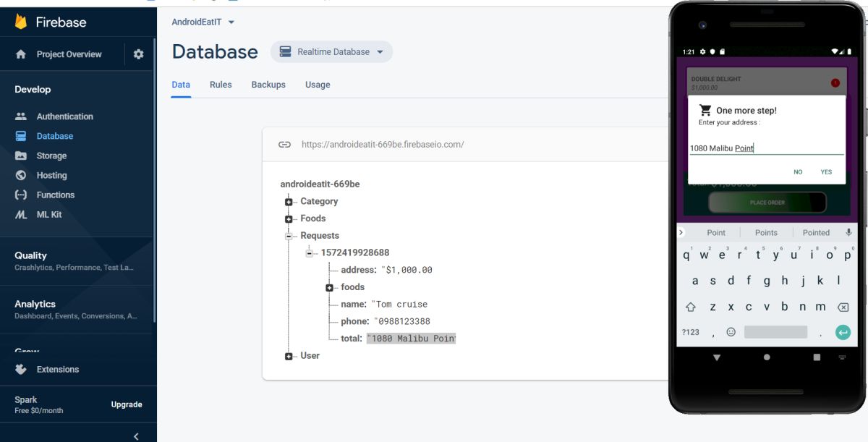
Task: Open the Quality section
Action: tap(78, 261)
